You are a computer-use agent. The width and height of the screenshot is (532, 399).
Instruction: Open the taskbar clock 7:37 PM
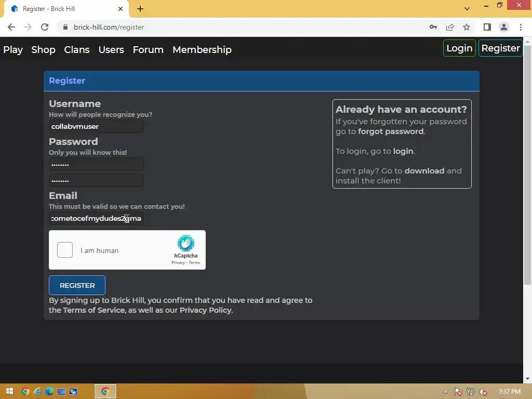tap(509, 392)
